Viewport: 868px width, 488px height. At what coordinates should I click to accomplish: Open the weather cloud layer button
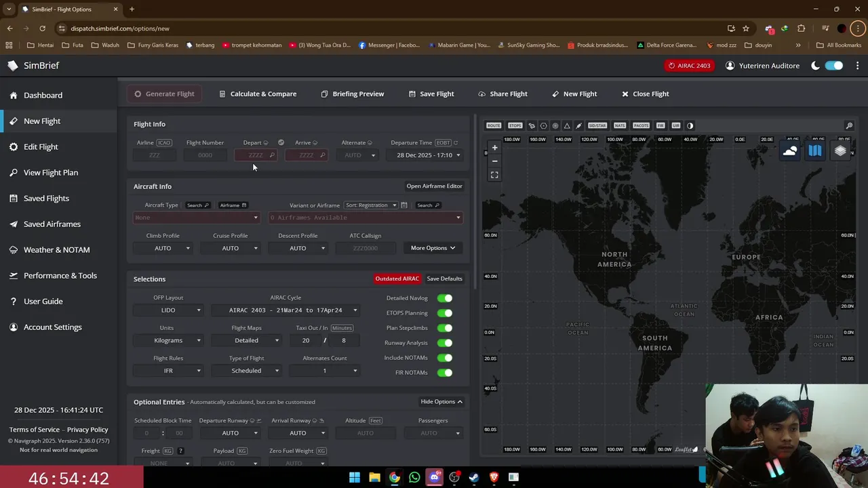[790, 150]
